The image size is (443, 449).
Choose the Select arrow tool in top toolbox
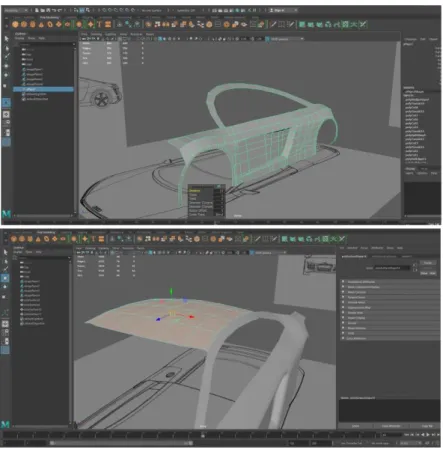tap(6, 39)
